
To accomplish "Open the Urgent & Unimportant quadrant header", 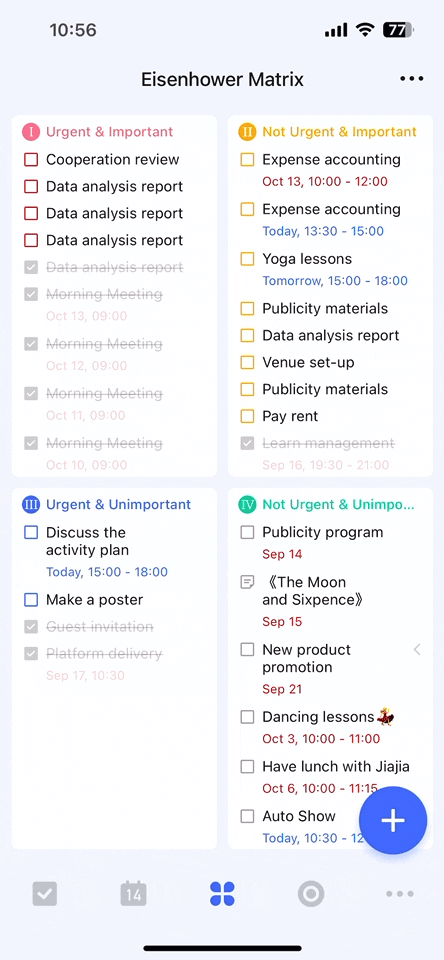I will 119,504.
